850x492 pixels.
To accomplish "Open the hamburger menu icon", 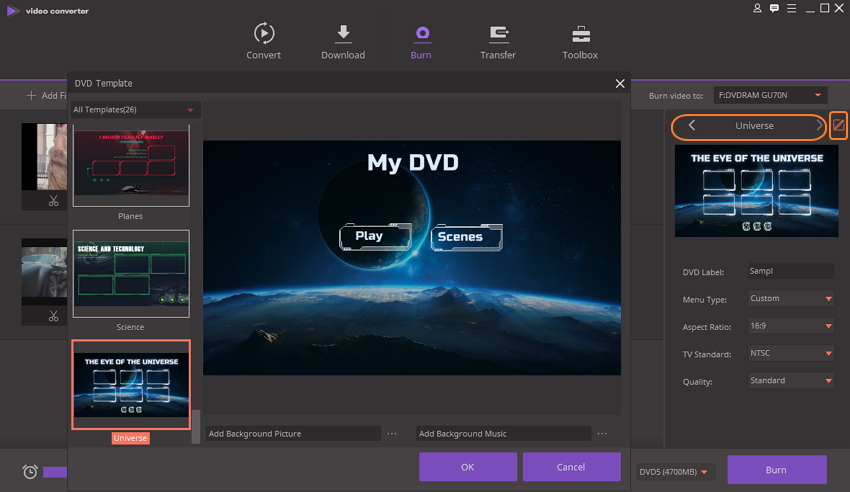I will (x=791, y=9).
